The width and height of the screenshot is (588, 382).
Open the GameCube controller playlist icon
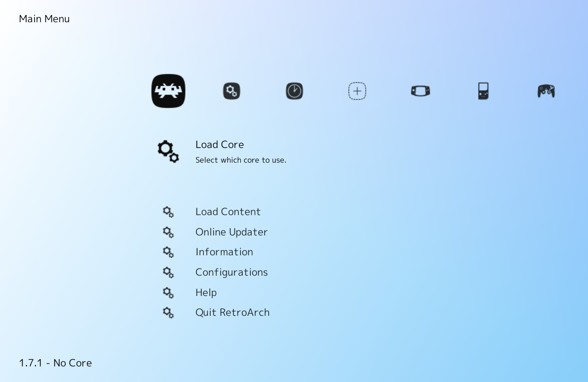point(546,91)
